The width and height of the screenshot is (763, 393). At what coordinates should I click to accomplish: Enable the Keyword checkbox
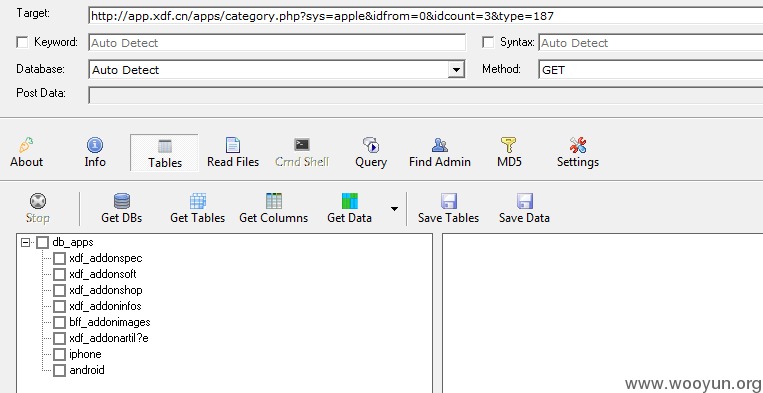[22, 42]
